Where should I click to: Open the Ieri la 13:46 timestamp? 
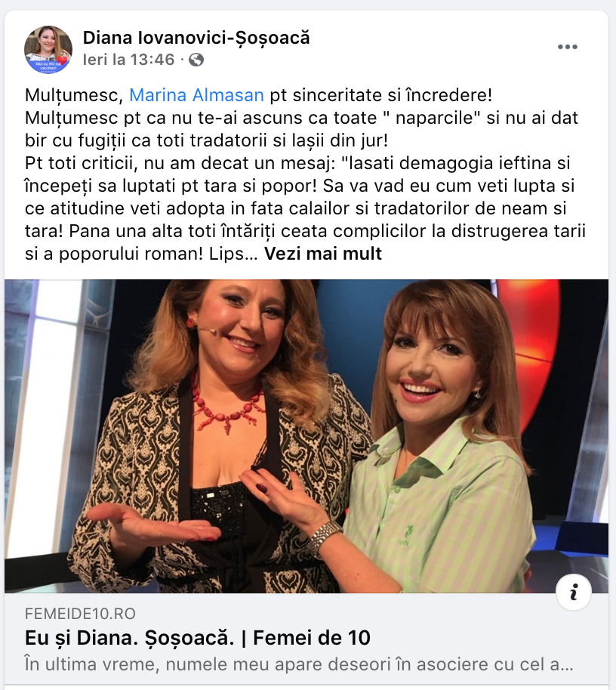(128, 60)
